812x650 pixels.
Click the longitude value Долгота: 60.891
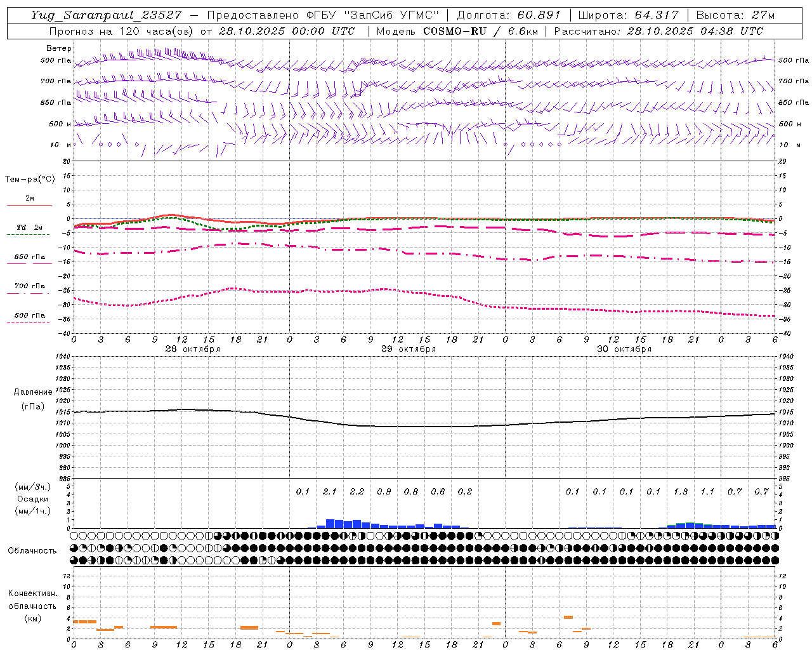(509, 15)
